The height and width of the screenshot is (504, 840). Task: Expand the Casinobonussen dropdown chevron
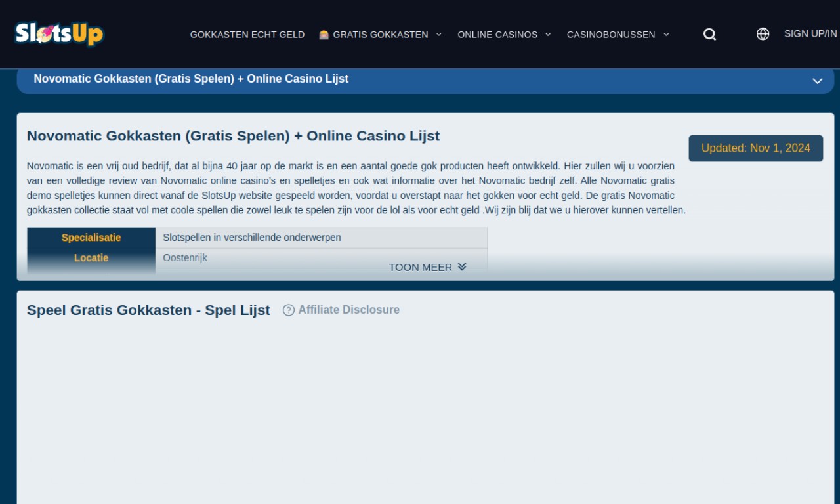point(666,34)
